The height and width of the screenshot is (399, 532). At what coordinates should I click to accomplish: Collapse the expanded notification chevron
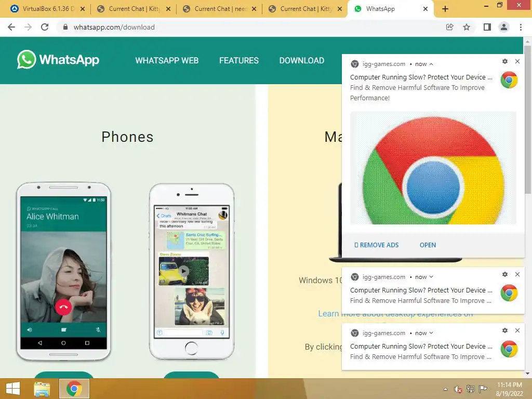coord(431,64)
